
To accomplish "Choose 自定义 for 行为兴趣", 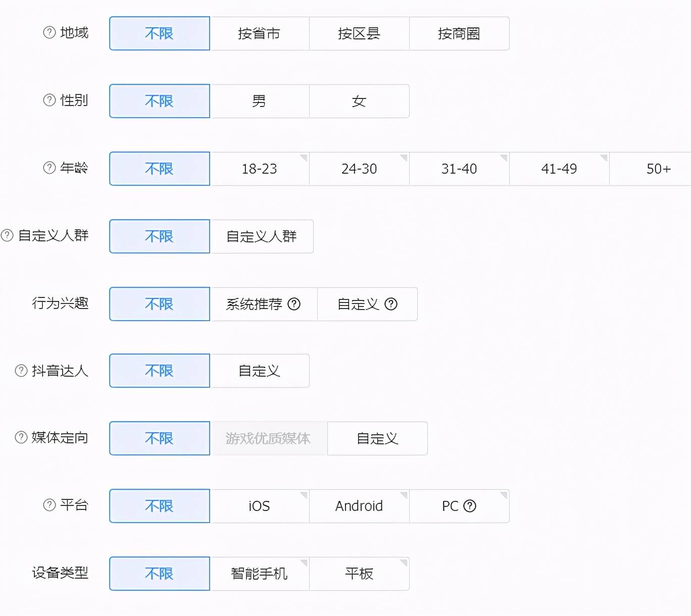I will pos(367,304).
